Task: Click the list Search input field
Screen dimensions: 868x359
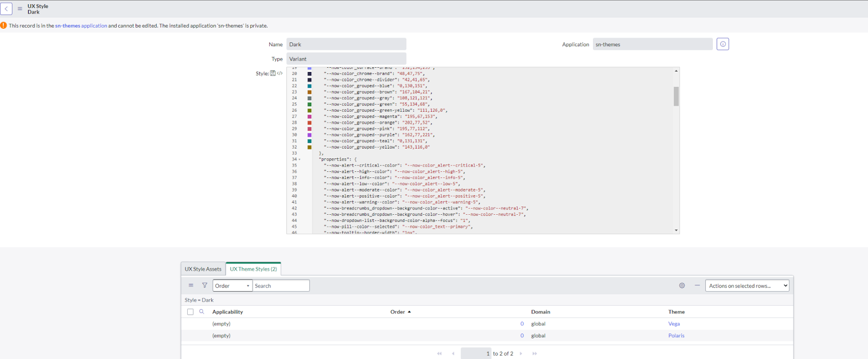Action: (281, 286)
